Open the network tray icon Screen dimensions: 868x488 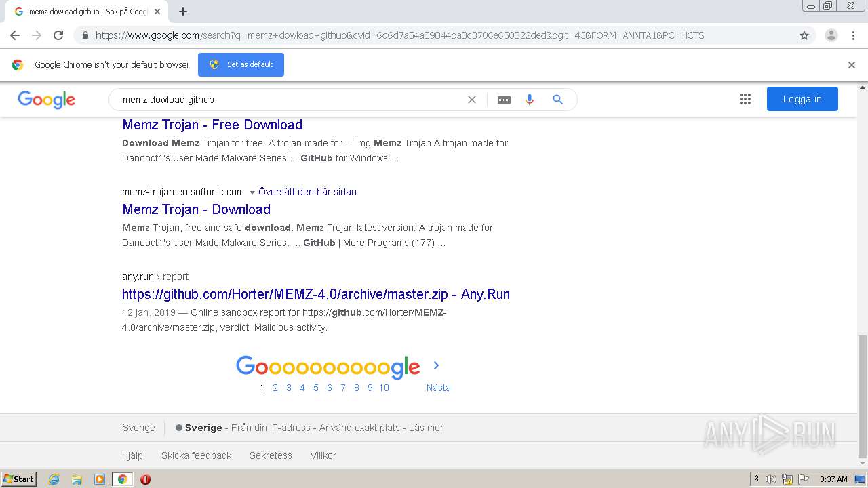pos(787,479)
